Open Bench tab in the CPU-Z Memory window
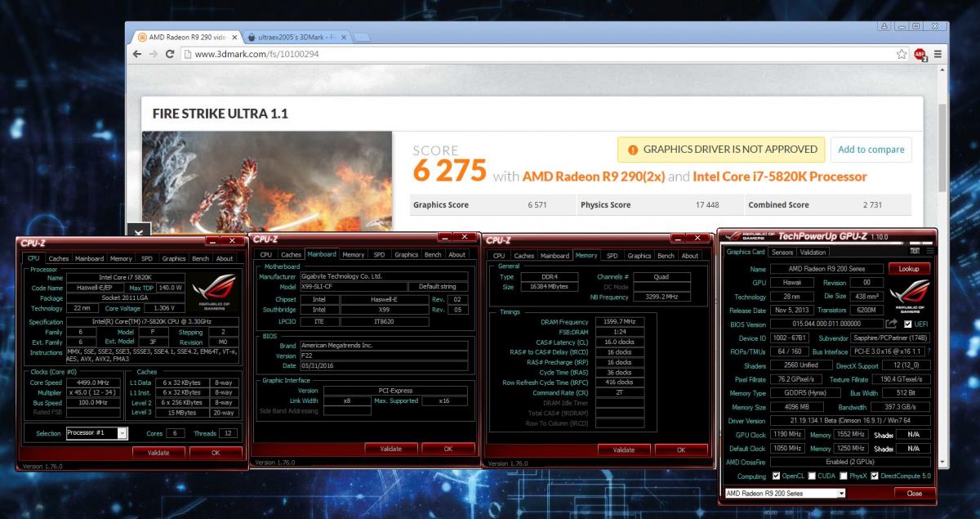This screenshot has width=980, height=519. 666,256
